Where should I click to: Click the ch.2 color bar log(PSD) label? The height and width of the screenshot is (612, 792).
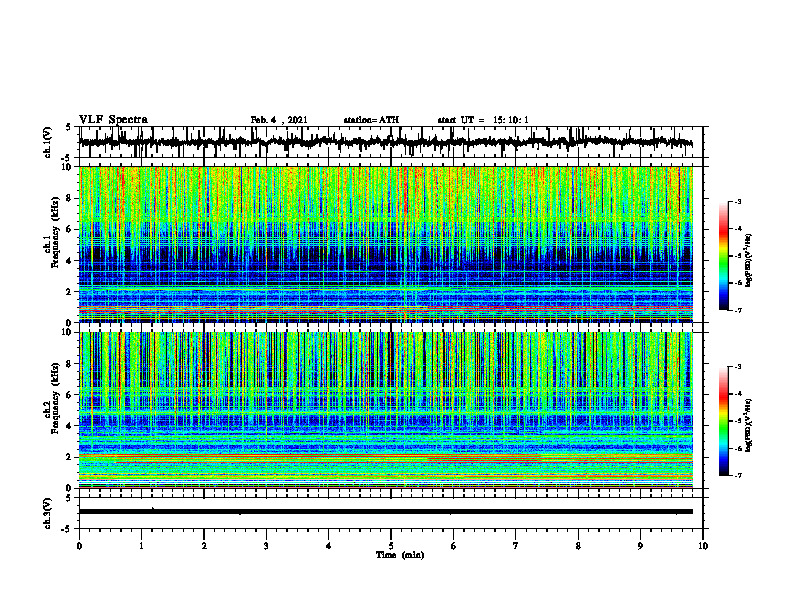(x=749, y=424)
